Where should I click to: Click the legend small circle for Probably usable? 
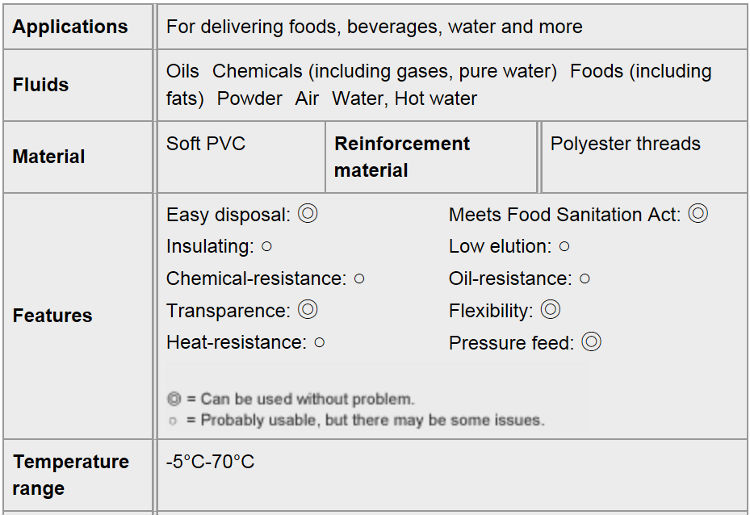tap(173, 421)
